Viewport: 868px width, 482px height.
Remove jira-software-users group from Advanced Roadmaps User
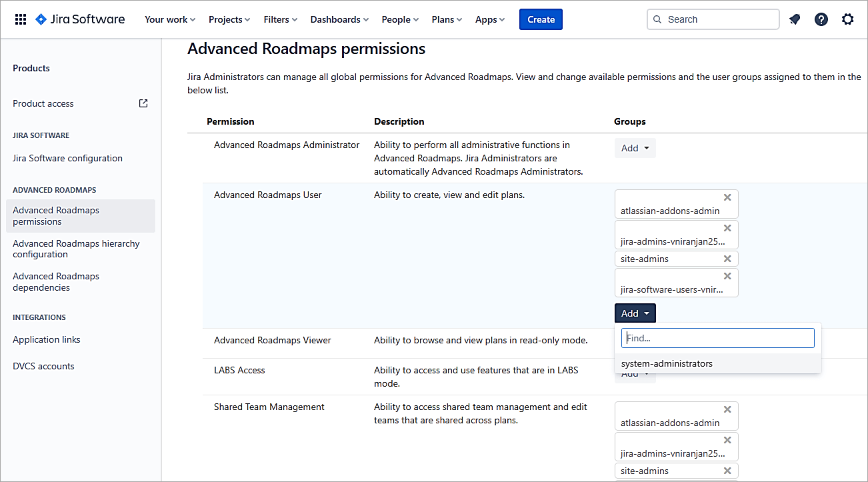(x=727, y=276)
